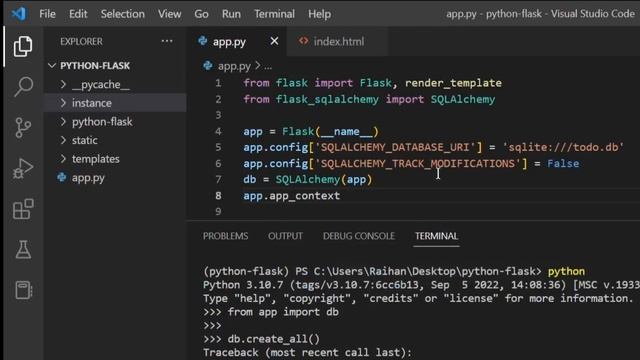
Task: Open the Search view in activity bar
Action: 23,86
